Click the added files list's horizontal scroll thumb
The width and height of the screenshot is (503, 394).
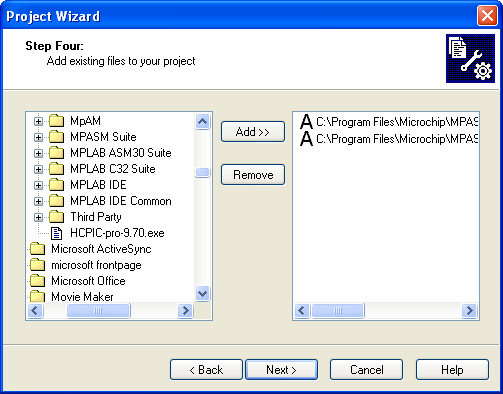(338, 310)
